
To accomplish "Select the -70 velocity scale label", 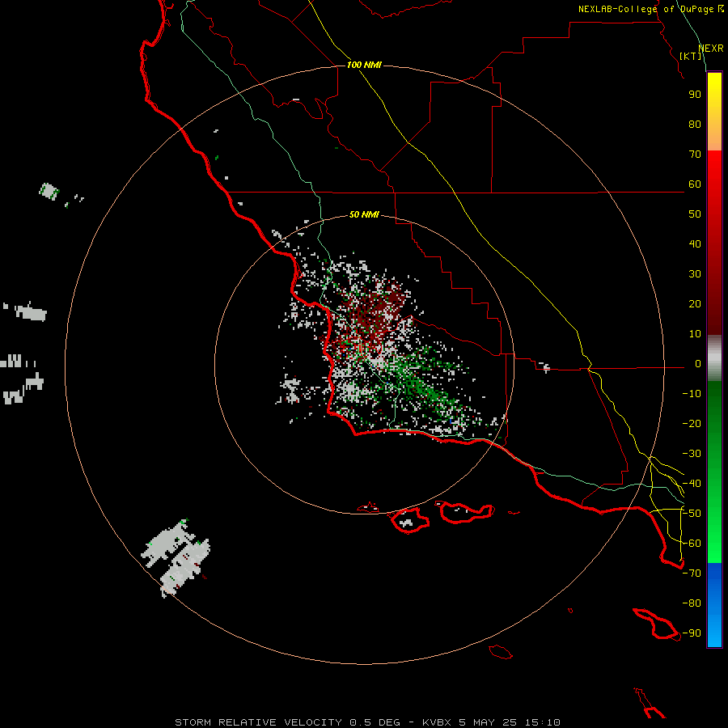I will [692, 574].
